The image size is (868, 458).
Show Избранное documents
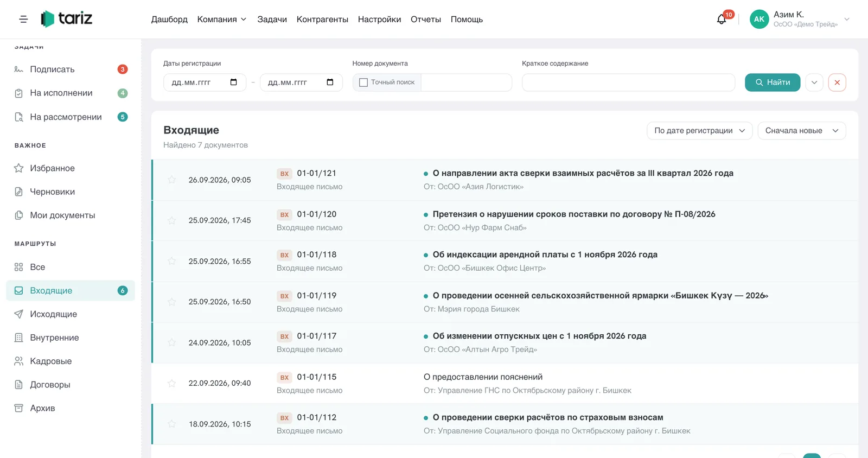[71, 168]
